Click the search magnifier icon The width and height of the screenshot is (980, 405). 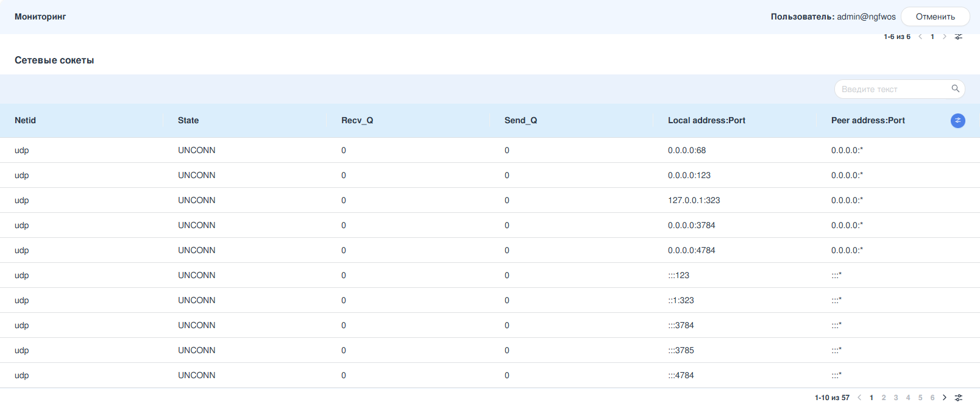955,89
